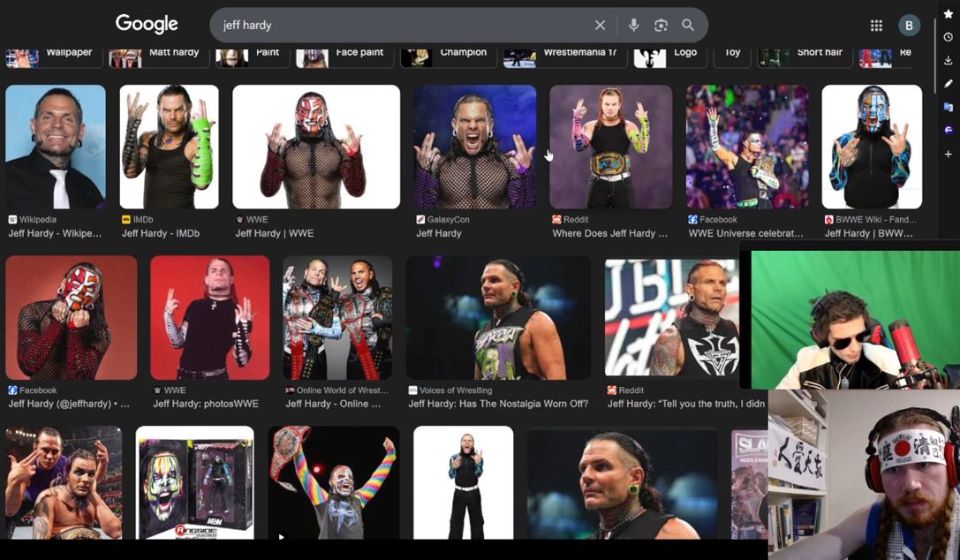Screen dimensions: 960x560
Task: Open the Voices of Wrestling image thumbnail
Action: 498,318
